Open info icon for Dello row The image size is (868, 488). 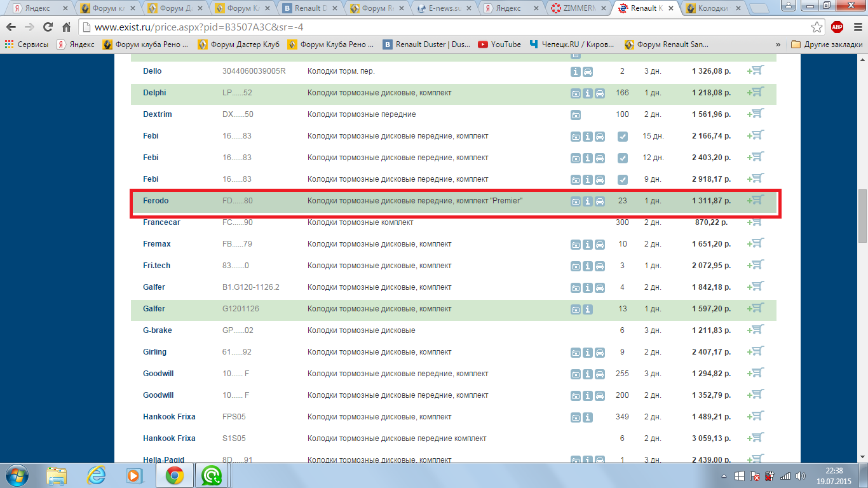tap(576, 72)
